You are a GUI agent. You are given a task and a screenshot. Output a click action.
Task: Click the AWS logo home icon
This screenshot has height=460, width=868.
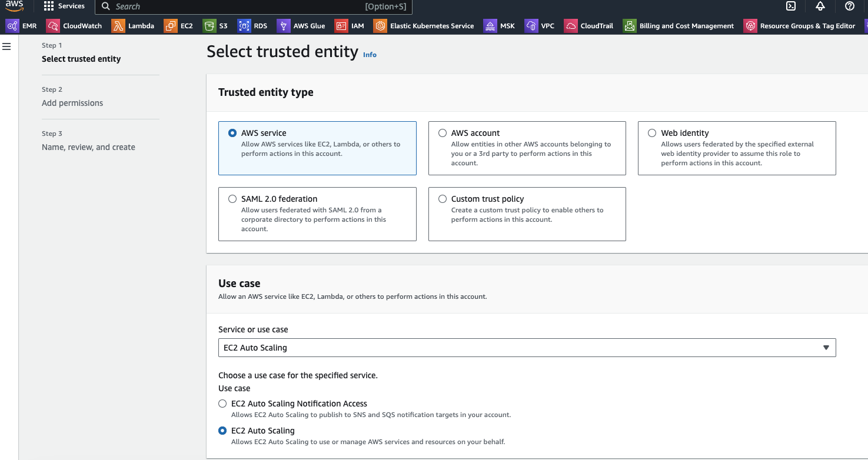coord(14,5)
